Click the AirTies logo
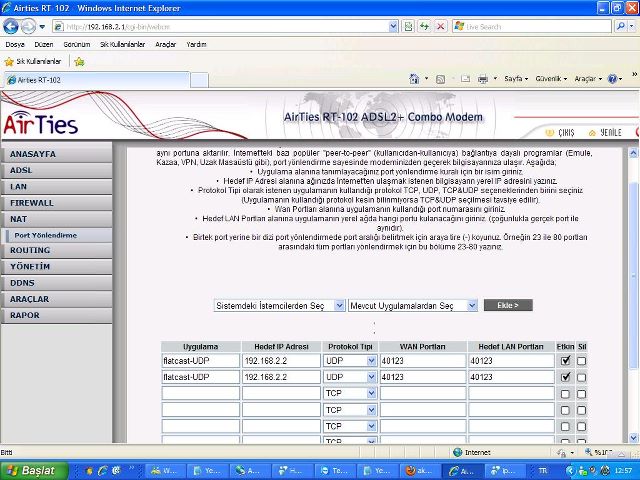640x480 pixels. coord(40,123)
